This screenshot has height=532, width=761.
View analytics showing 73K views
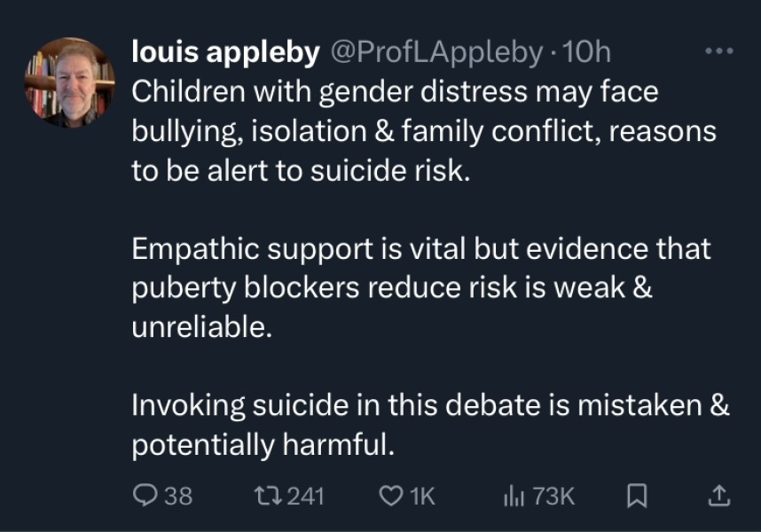tap(532, 497)
